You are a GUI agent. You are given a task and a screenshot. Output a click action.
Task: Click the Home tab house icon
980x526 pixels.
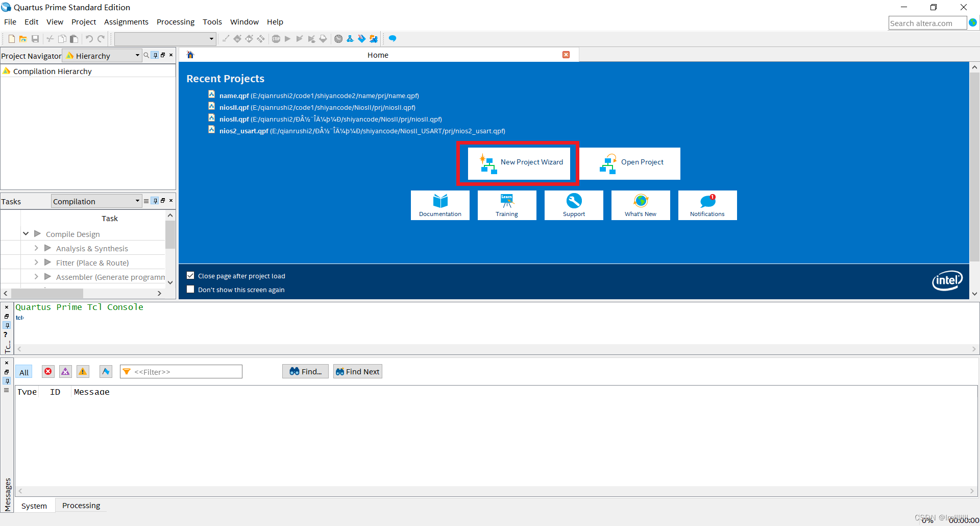(x=190, y=55)
